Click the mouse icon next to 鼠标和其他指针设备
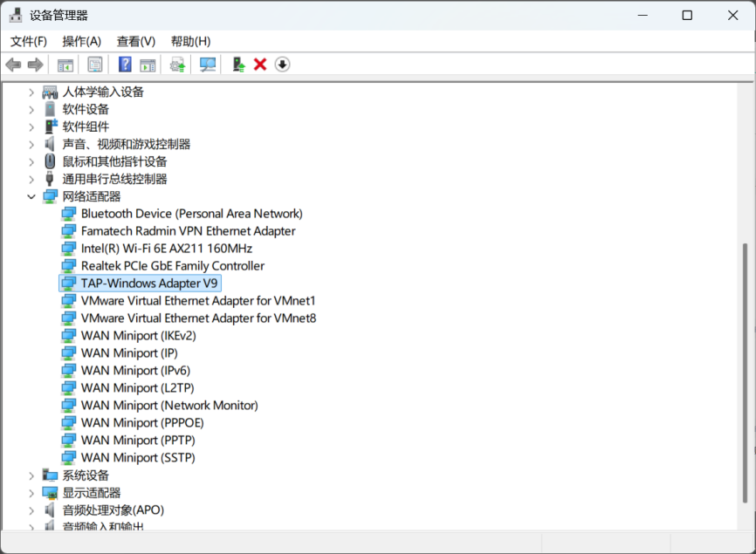756x554 pixels. click(x=50, y=161)
